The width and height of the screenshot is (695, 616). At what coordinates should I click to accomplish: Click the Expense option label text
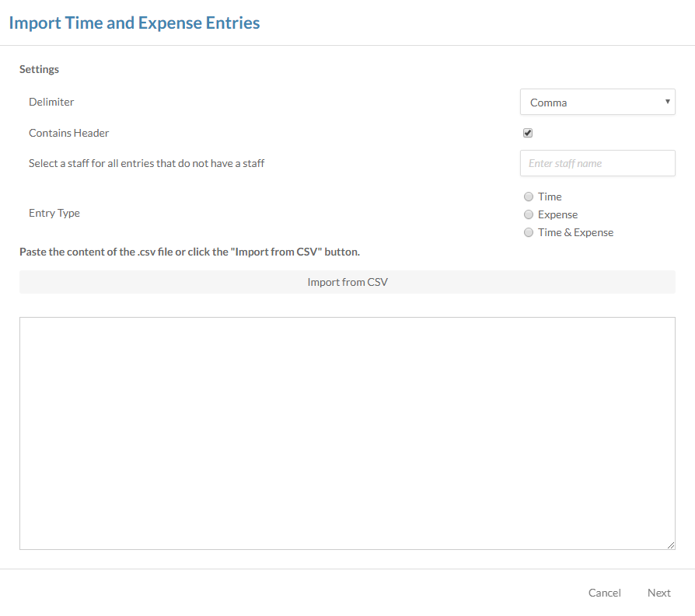coord(557,214)
